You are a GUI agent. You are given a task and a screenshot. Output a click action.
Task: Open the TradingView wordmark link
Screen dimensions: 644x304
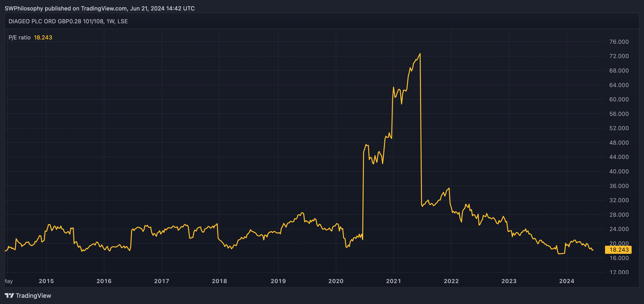pos(33,295)
